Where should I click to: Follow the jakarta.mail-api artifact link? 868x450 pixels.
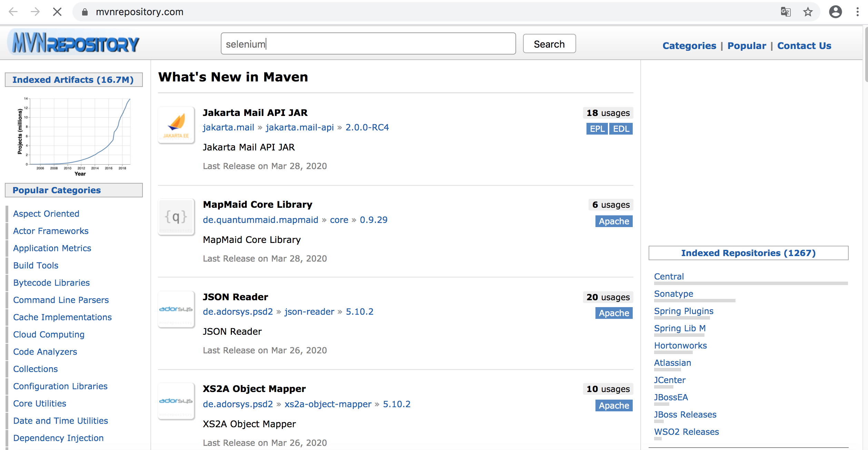click(299, 127)
